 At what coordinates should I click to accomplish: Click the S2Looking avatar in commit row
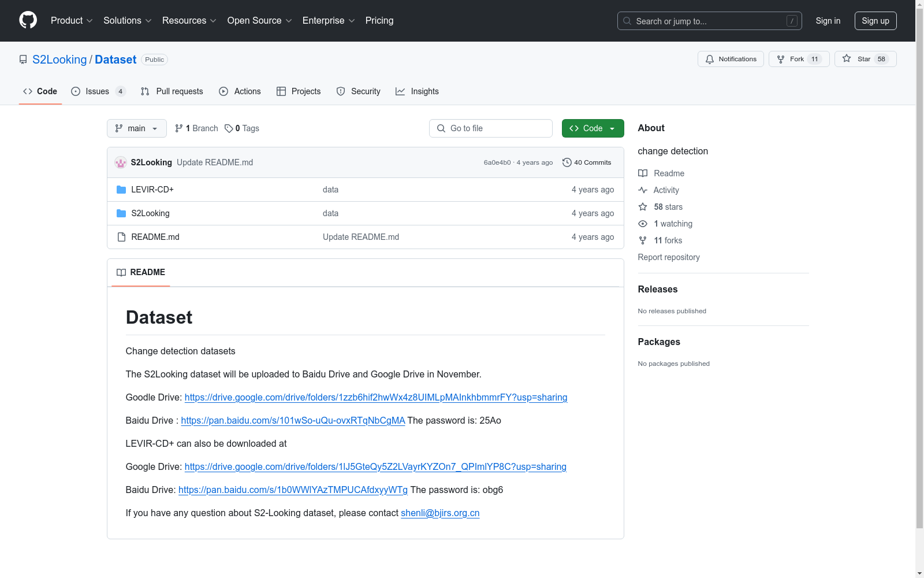[121, 162]
